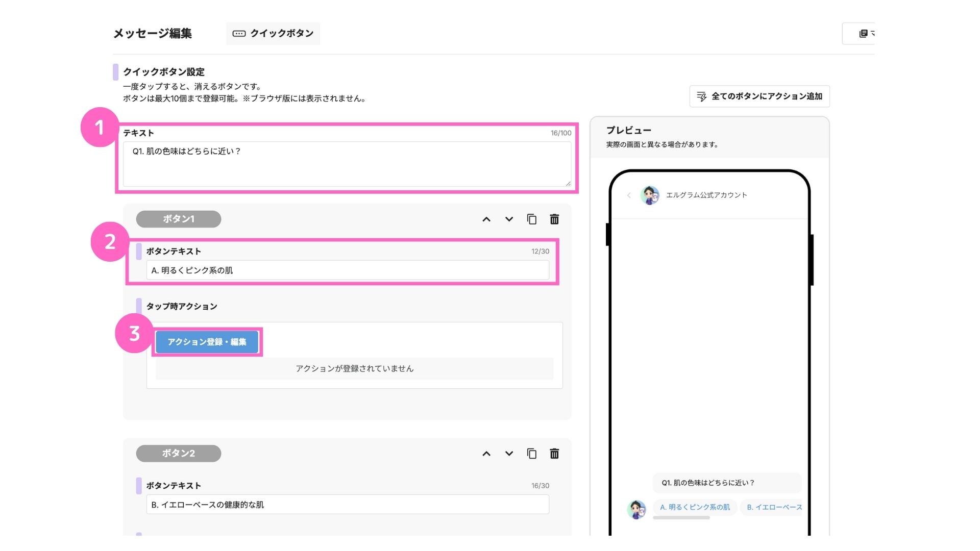Click Button 2 ボタンテキスト input field
Image resolution: width=980 pixels, height=551 pixels.
pos(347,505)
